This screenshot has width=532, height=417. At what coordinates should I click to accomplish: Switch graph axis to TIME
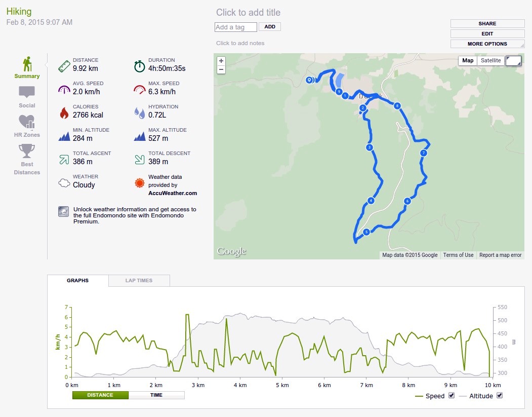tap(156, 395)
